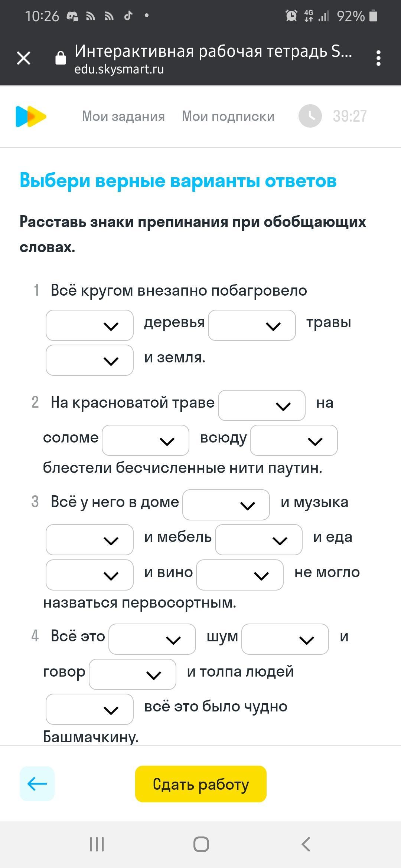Open Мои подписки tab

(228, 116)
